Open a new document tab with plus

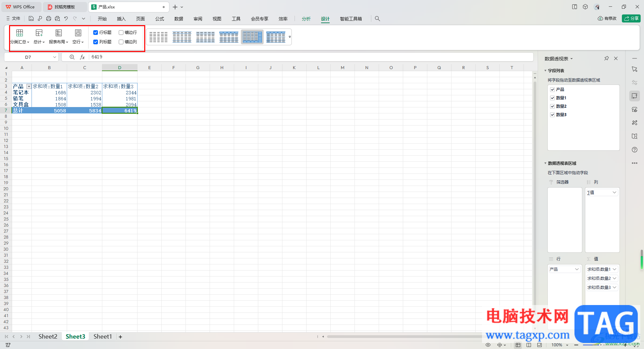coord(175,7)
